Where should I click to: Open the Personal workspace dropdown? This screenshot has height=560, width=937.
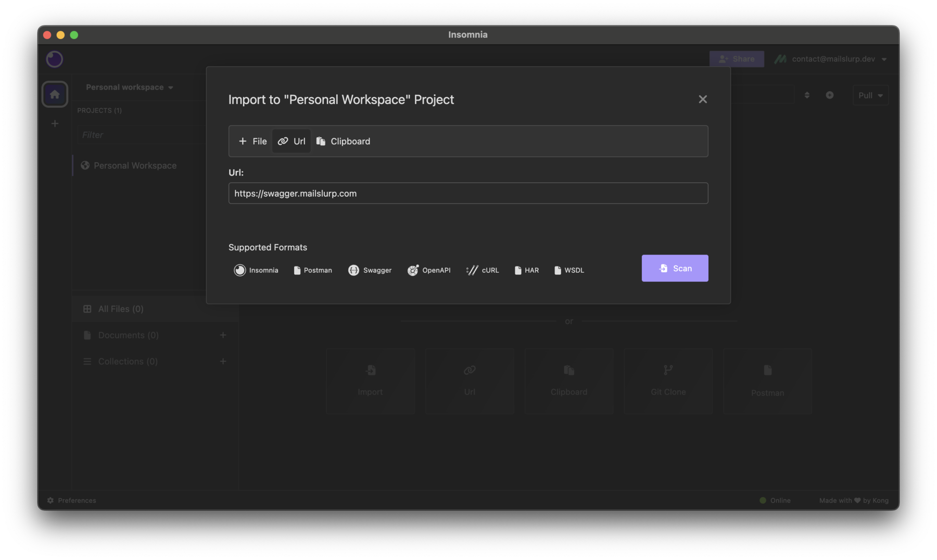pos(130,87)
